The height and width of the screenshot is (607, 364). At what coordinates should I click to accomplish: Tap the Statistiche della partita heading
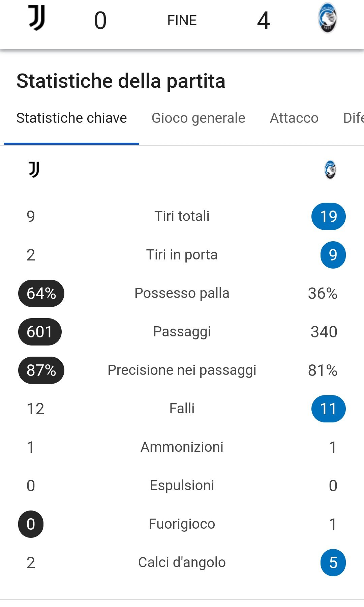pyautogui.click(x=121, y=81)
